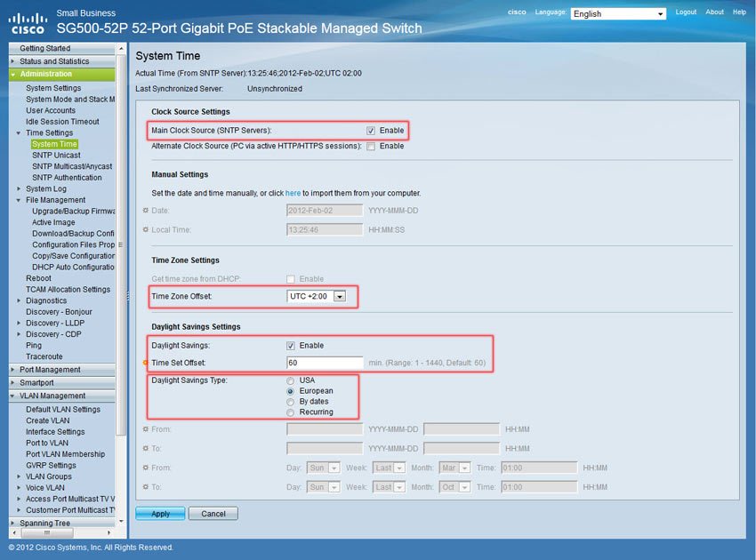Click sidebar vertical scrollbar down arrow
756x560 pixels.
point(121,522)
